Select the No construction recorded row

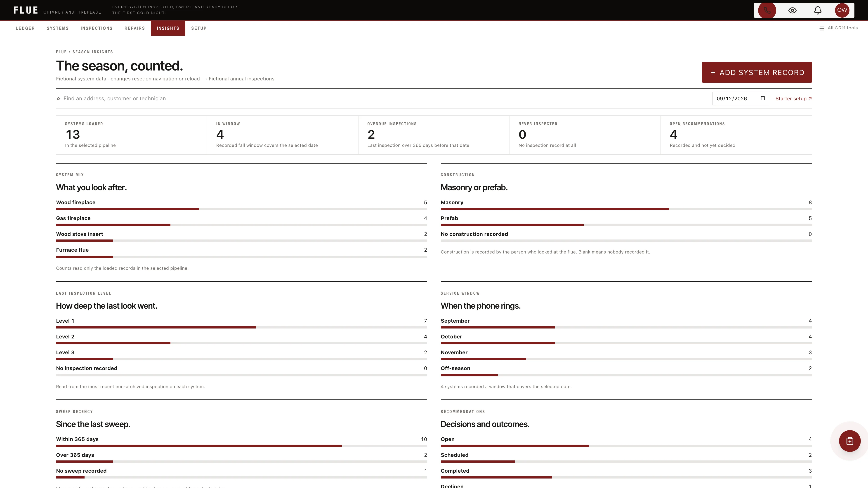[626, 237]
